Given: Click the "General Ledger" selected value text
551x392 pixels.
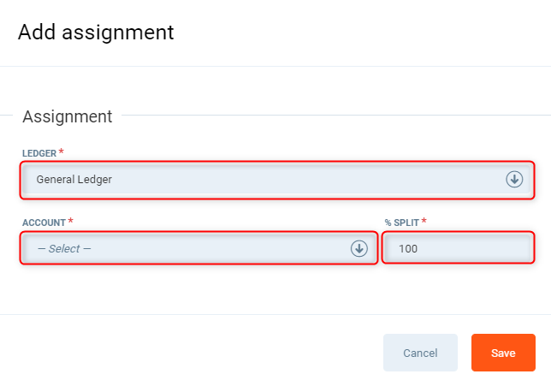Looking at the screenshot, I should coord(74,180).
